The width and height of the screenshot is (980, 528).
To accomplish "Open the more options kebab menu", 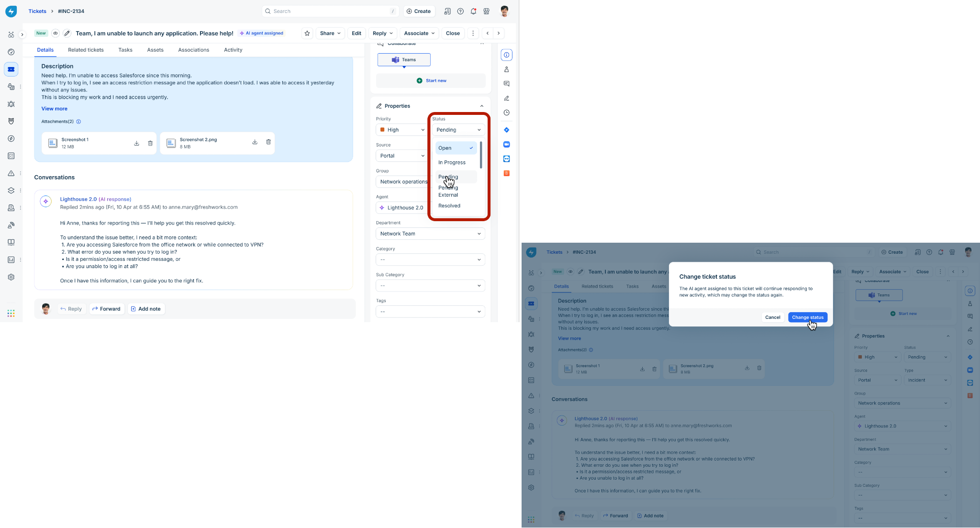I will pyautogui.click(x=473, y=34).
